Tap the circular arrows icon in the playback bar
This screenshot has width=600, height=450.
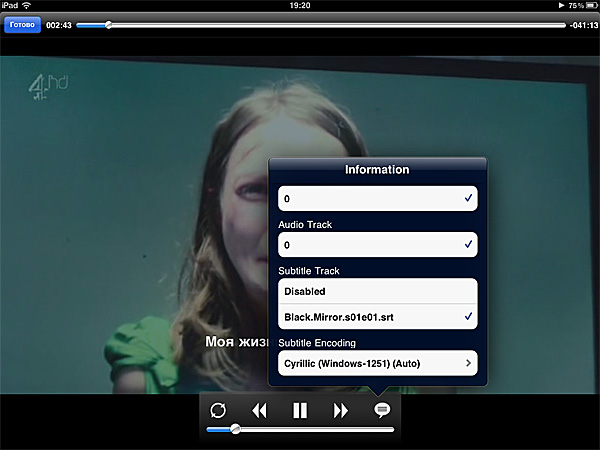point(218,410)
